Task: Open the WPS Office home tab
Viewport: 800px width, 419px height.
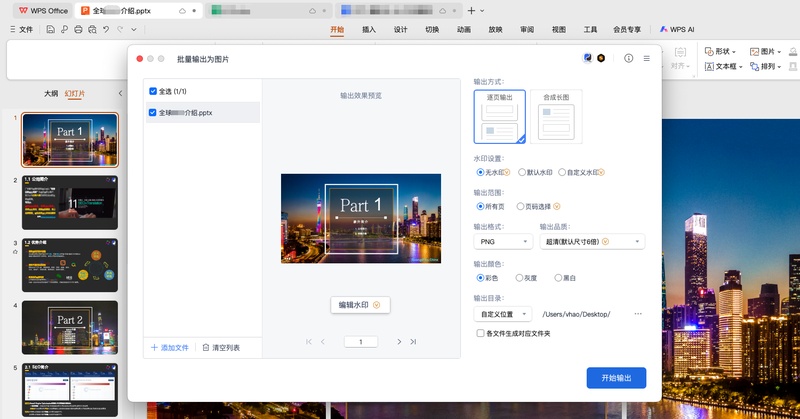Action: point(43,11)
